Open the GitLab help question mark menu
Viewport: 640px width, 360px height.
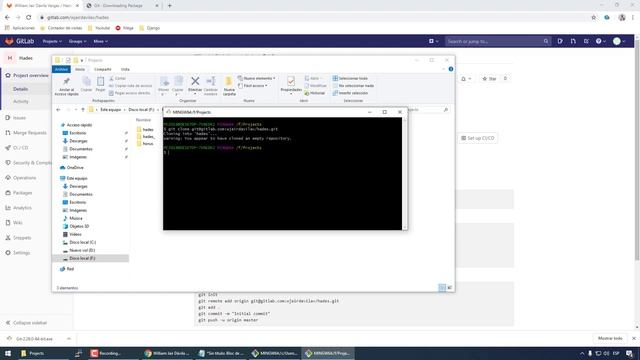coord(600,41)
